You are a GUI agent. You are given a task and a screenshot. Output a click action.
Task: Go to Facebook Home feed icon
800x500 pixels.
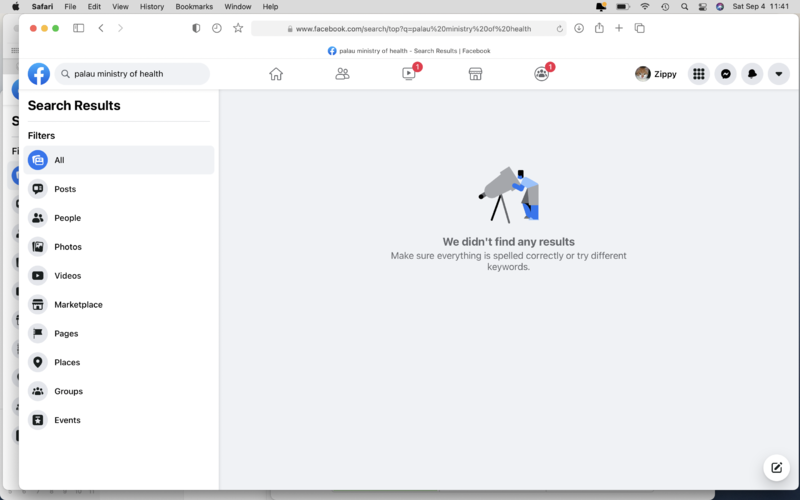276,74
